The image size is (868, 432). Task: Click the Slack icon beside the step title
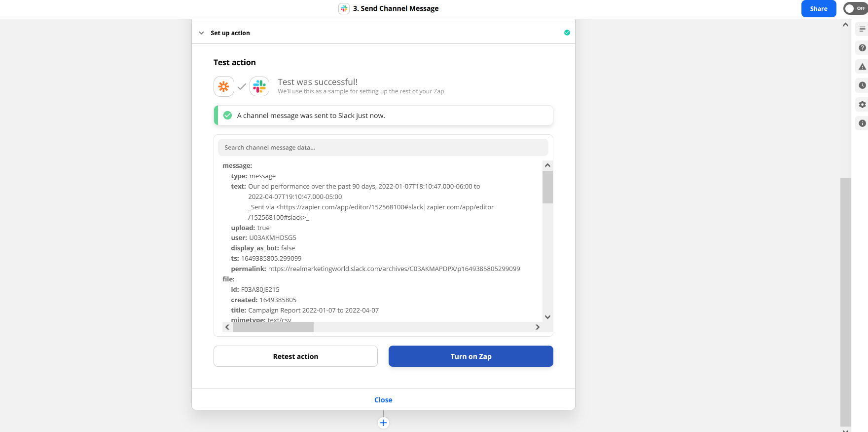point(344,8)
